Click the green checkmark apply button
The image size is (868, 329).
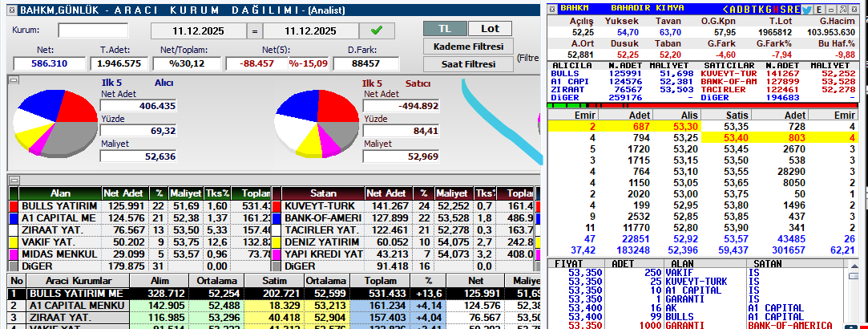click(x=377, y=30)
